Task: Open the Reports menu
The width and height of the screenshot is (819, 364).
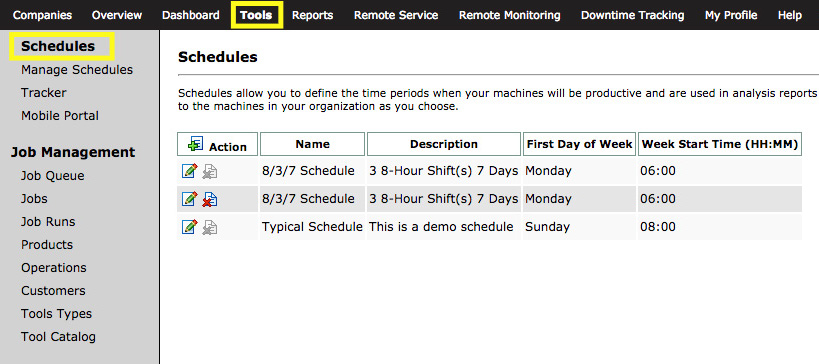Action: [312, 15]
